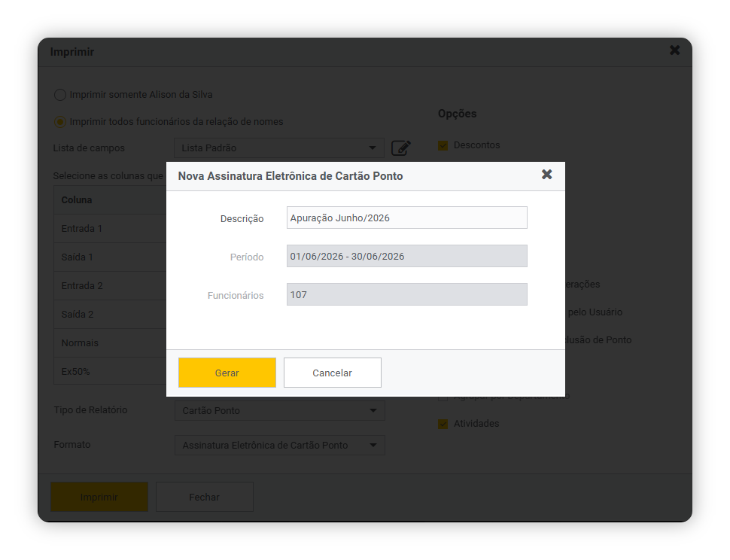Select Imprimir todos funcionários radio option
Image resolution: width=730 pixels, height=560 pixels.
[60, 122]
